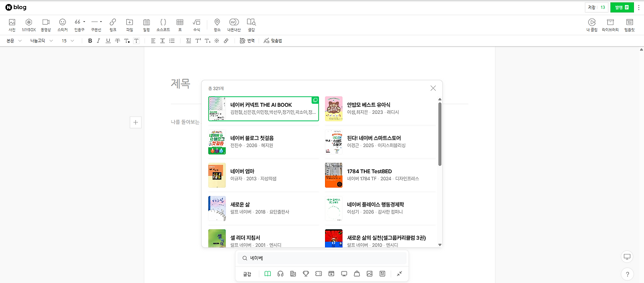Insert a code block with 소스코드 icon
The height and width of the screenshot is (283, 644).
pyautogui.click(x=163, y=25)
